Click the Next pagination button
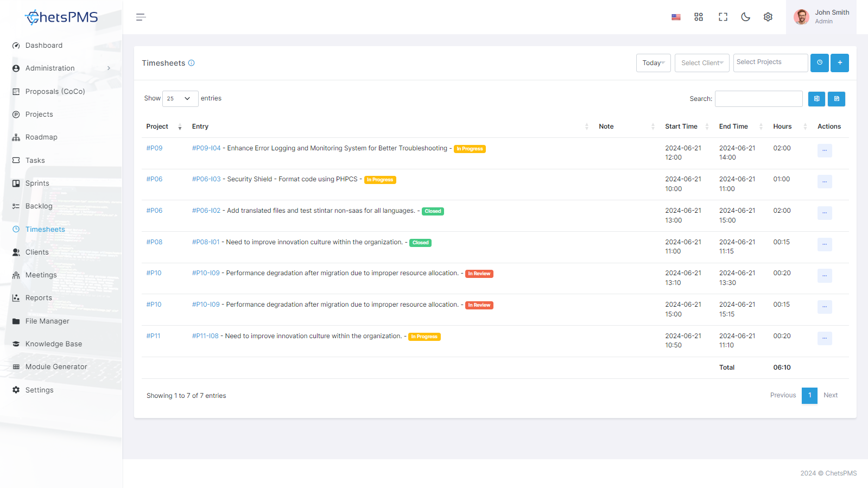This screenshot has width=868, height=488. (x=831, y=395)
